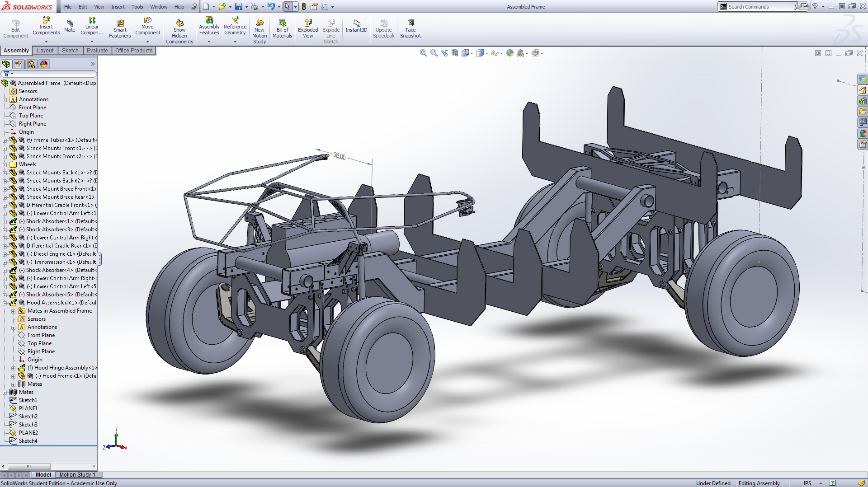This screenshot has width=868, height=487.
Task: Expand Mates in Assembled Frame
Action: (14, 311)
